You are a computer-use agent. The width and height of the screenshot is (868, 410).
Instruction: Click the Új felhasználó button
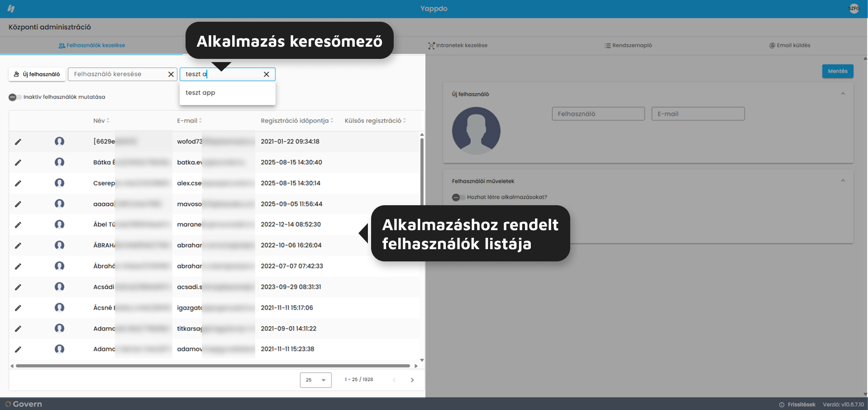tap(37, 74)
